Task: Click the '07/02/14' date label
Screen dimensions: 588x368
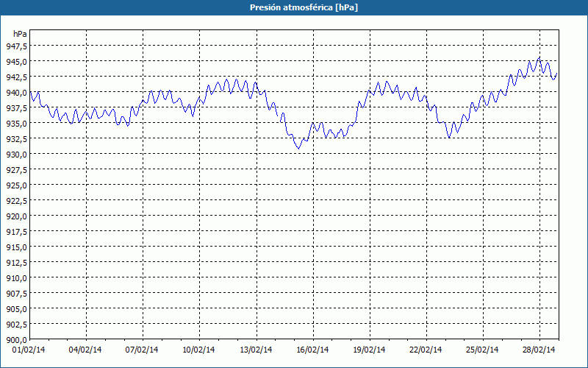Action: (142, 350)
